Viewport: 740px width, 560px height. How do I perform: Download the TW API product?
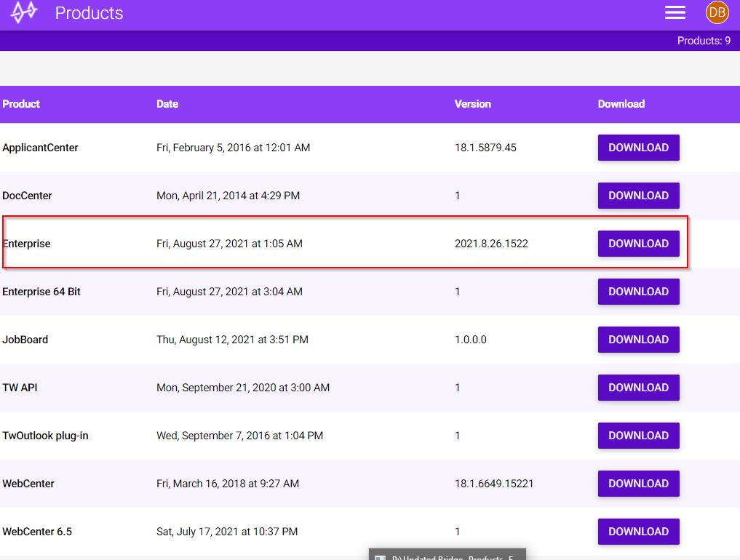tap(639, 388)
